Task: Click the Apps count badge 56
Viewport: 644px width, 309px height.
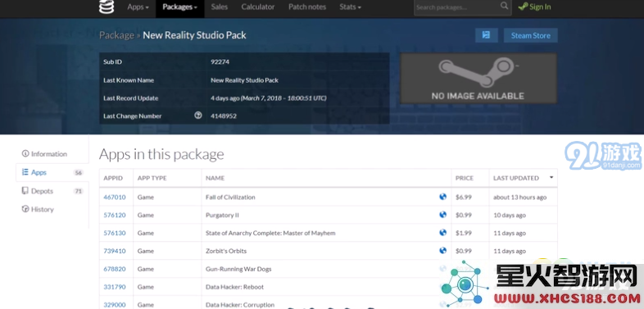Action: [x=78, y=173]
